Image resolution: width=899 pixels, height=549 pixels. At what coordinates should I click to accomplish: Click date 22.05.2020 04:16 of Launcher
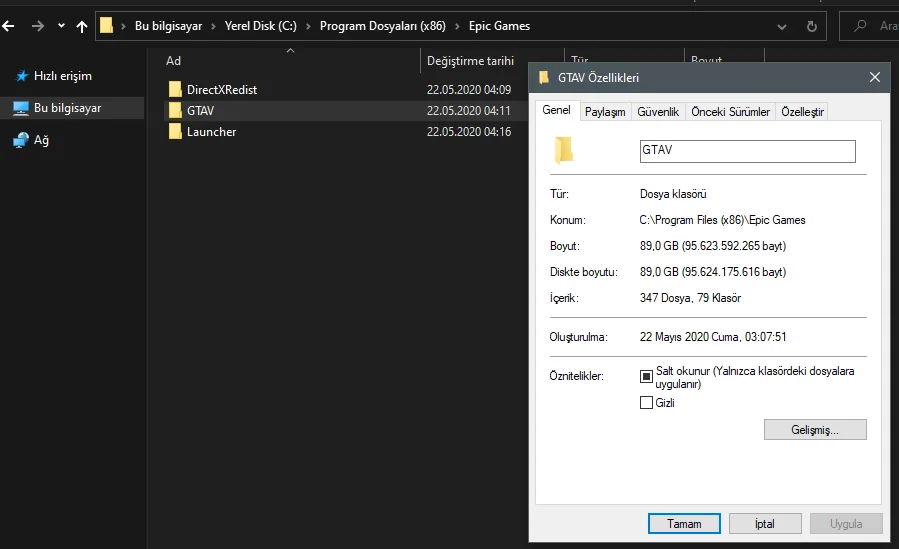click(468, 132)
